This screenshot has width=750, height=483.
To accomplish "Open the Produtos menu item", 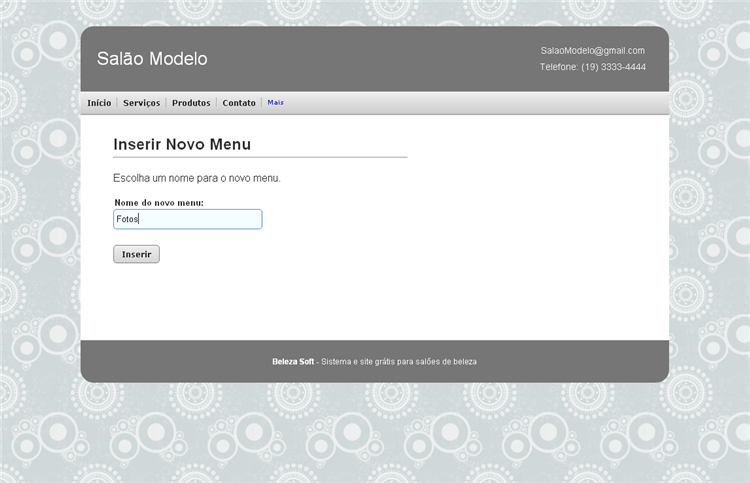I will pos(191,103).
